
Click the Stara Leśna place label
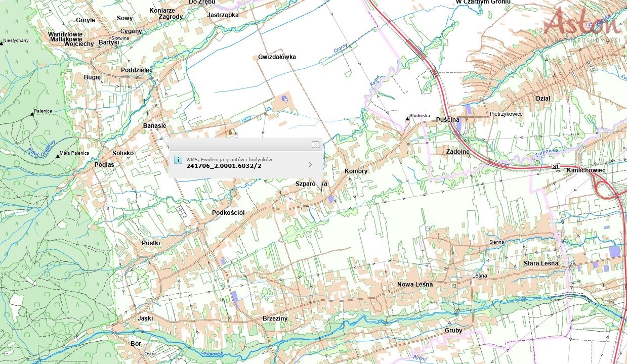(x=541, y=263)
